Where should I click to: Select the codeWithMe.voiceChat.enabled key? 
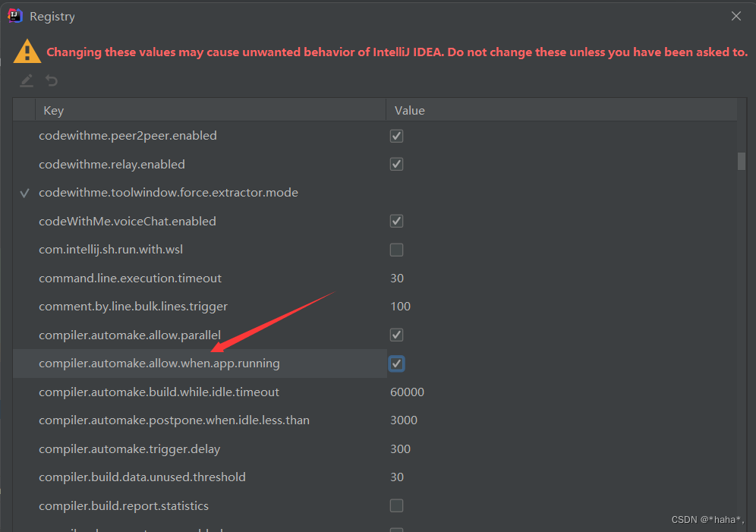tap(128, 221)
